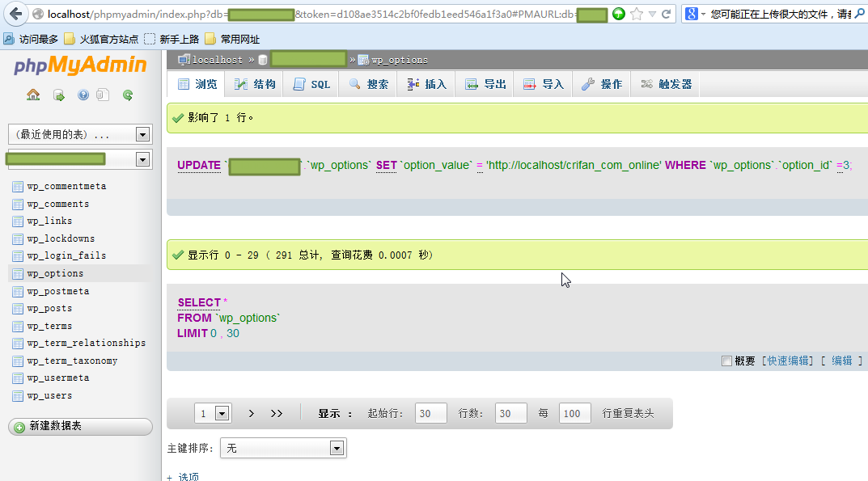Open the 访问最多 bookmarks item
Viewport: 868px width, 481px height.
click(31, 39)
